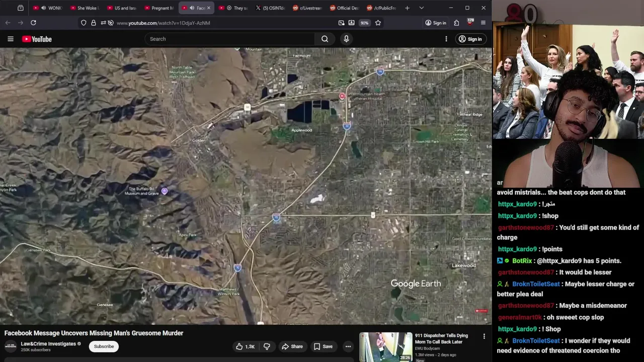The height and width of the screenshot is (362, 644).
Task: Show site security padlock info
Action: tap(93, 23)
